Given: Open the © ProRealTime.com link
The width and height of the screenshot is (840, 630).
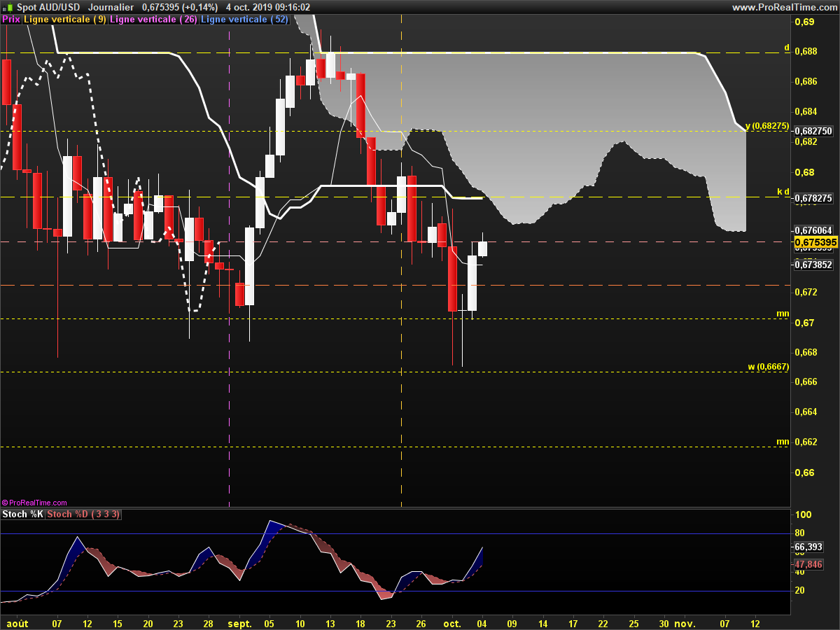Looking at the screenshot, I should click(34, 503).
